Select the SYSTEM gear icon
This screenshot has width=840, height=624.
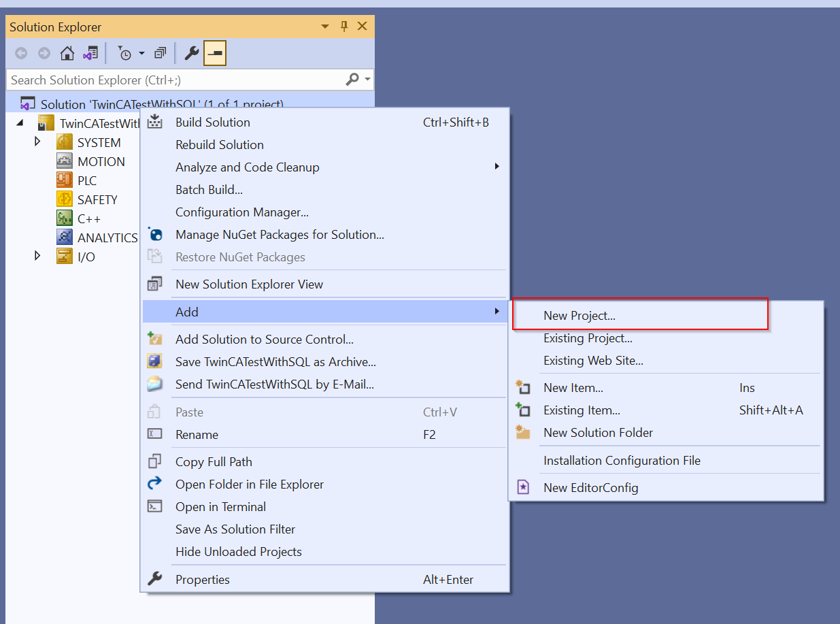tap(65, 142)
